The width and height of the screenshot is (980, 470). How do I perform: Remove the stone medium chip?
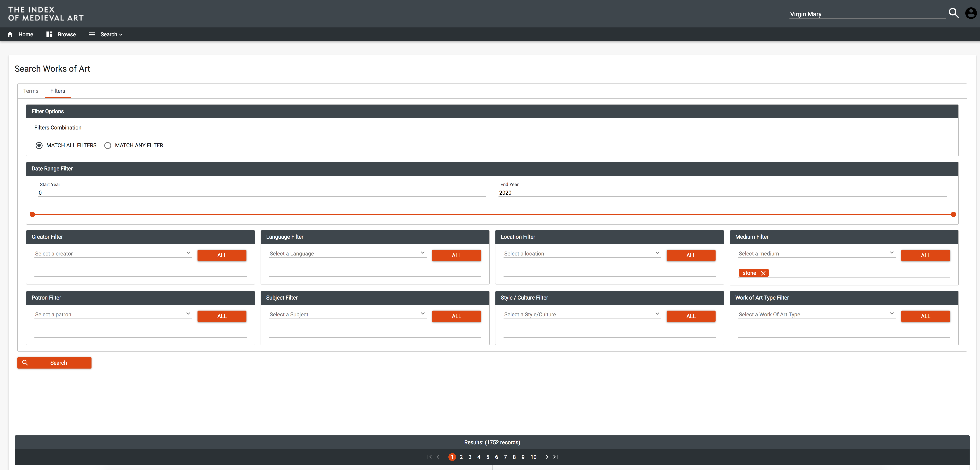763,273
